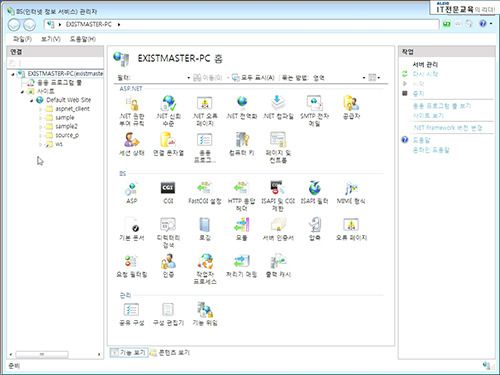The width and height of the screenshot is (500, 375).
Task: Expand the sample2 folder node
Action: (41, 127)
